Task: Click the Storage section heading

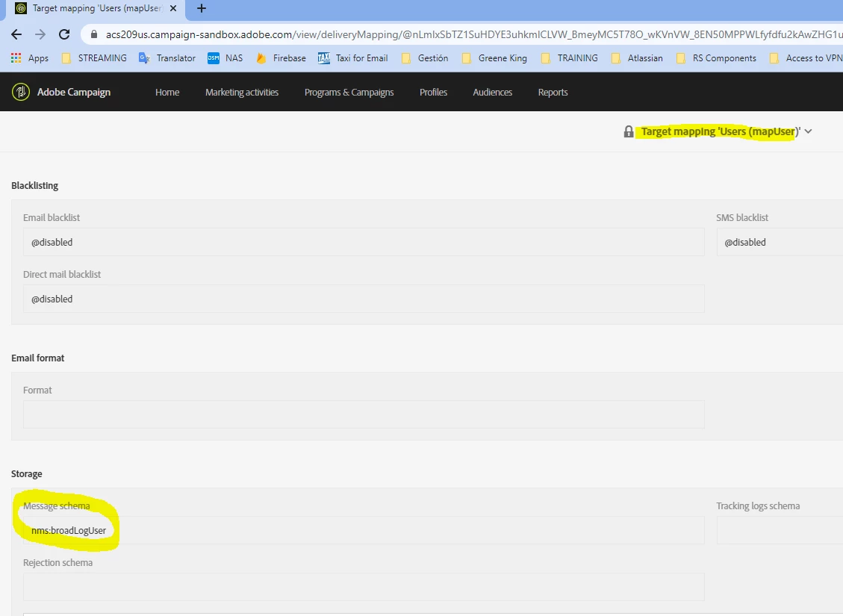Action: 27,473
